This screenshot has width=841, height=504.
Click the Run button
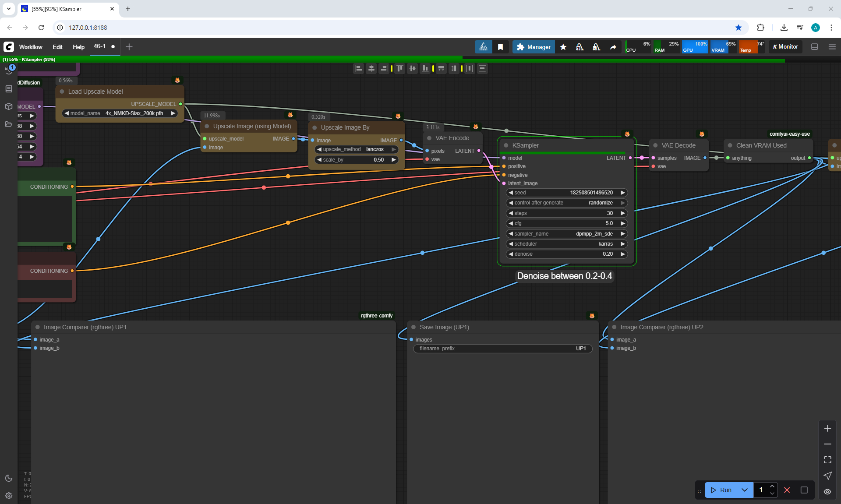tap(721, 490)
